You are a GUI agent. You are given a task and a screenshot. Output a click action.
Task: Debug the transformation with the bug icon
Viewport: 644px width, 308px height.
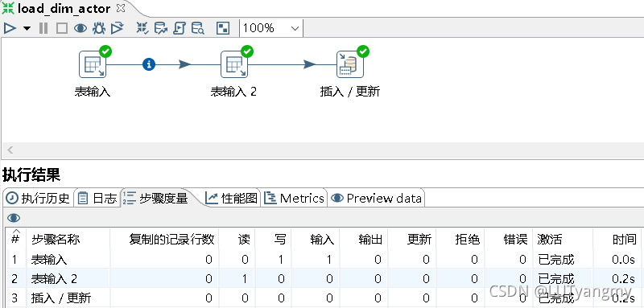(x=98, y=28)
